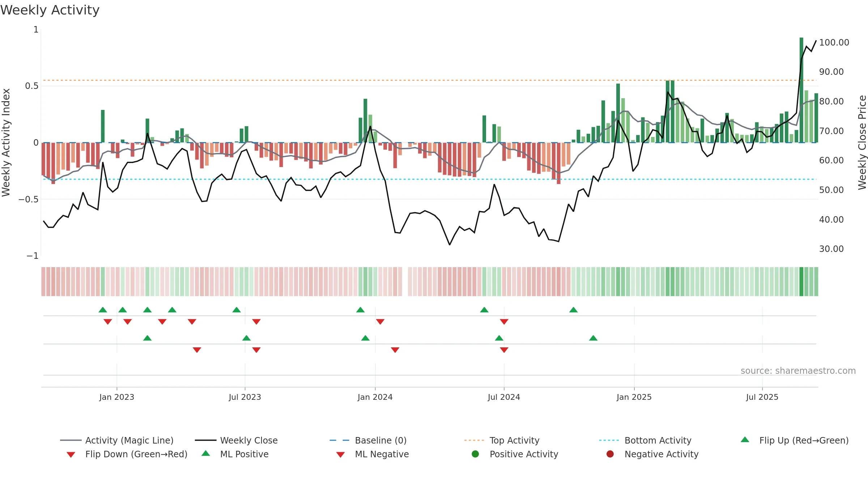Click the Flip Up legend green triangle
The height and width of the screenshot is (488, 868).
coord(745,440)
